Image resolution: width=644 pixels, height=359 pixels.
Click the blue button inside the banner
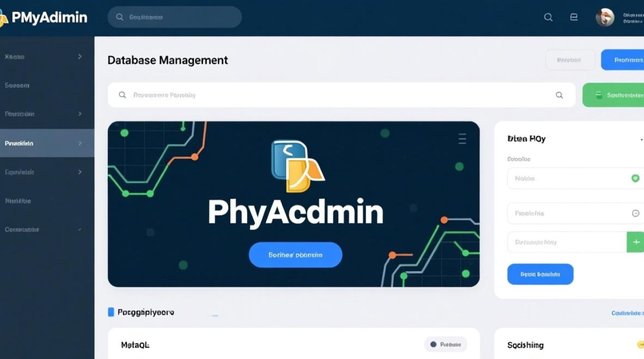(x=295, y=255)
